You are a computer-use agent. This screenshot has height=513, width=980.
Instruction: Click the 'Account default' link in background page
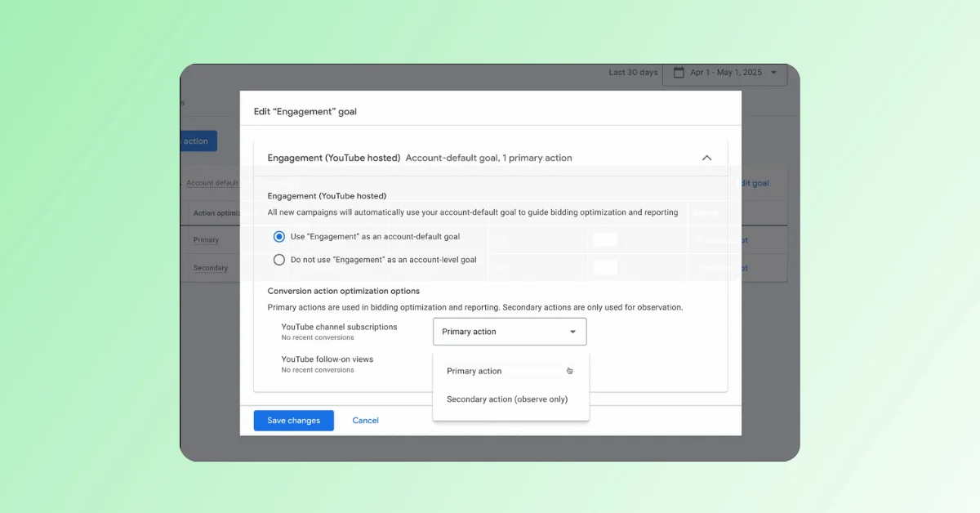tap(212, 183)
